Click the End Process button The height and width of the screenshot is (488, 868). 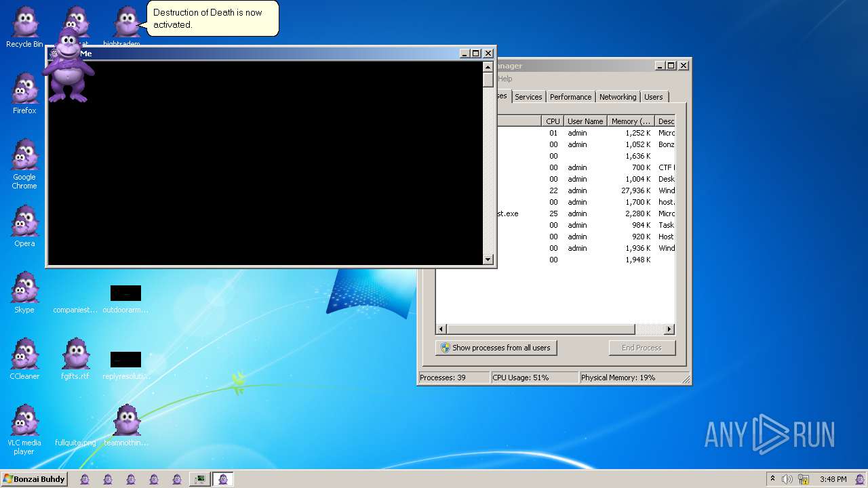[x=642, y=348]
